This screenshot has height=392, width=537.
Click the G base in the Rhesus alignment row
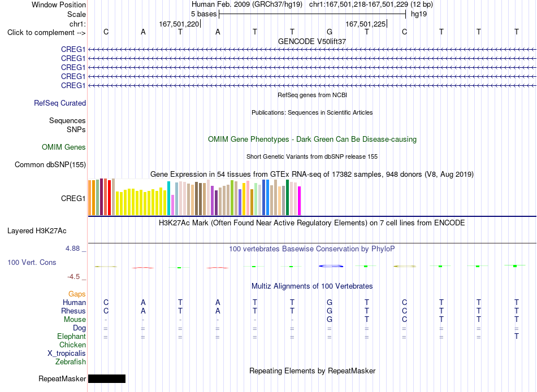pos(330,311)
